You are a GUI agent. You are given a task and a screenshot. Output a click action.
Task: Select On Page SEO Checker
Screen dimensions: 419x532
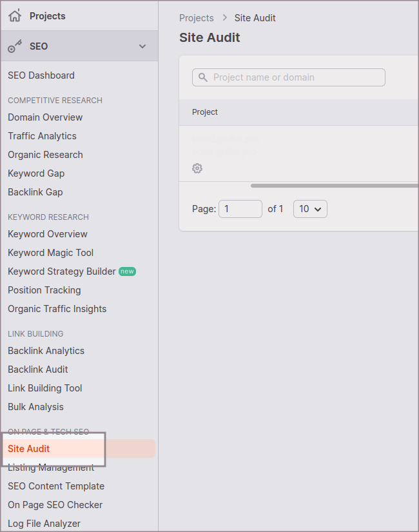pyautogui.click(x=55, y=505)
